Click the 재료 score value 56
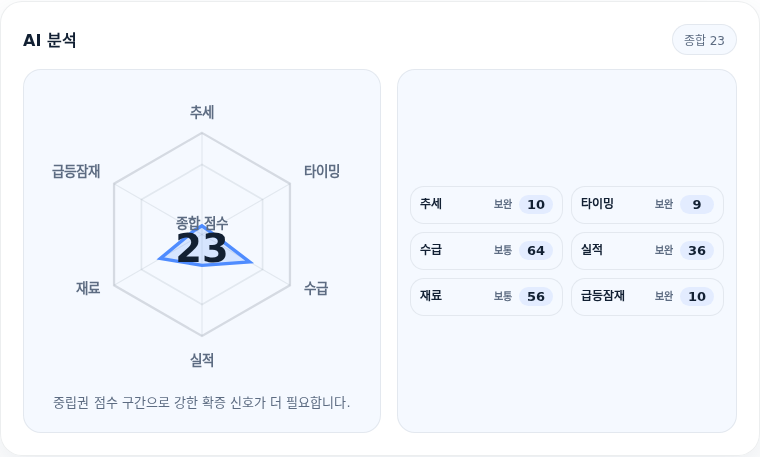Viewport: 760px width, 457px height. (536, 297)
